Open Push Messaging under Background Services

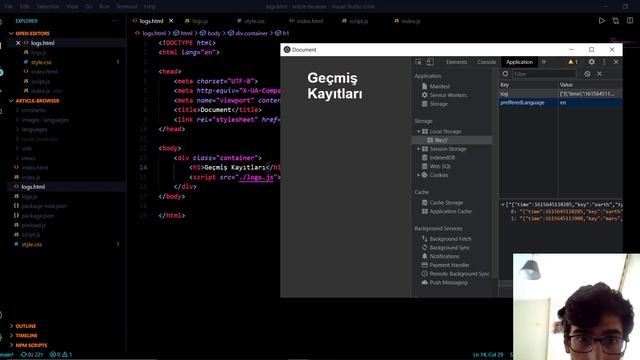(448, 282)
